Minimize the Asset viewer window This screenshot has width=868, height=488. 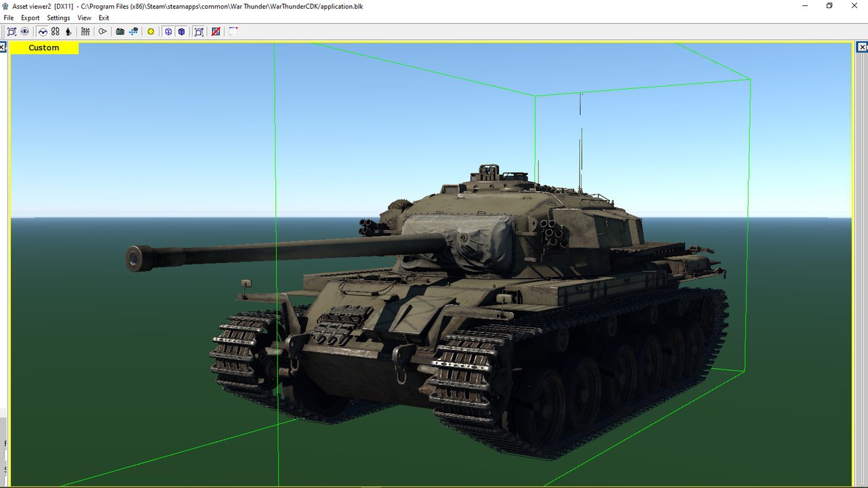pyautogui.click(x=805, y=5)
